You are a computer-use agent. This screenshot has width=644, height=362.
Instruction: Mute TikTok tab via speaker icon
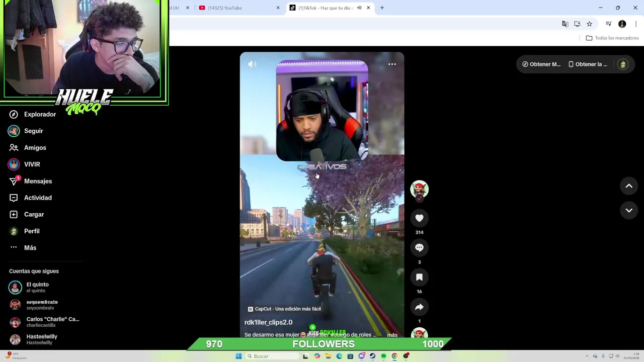[359, 8]
